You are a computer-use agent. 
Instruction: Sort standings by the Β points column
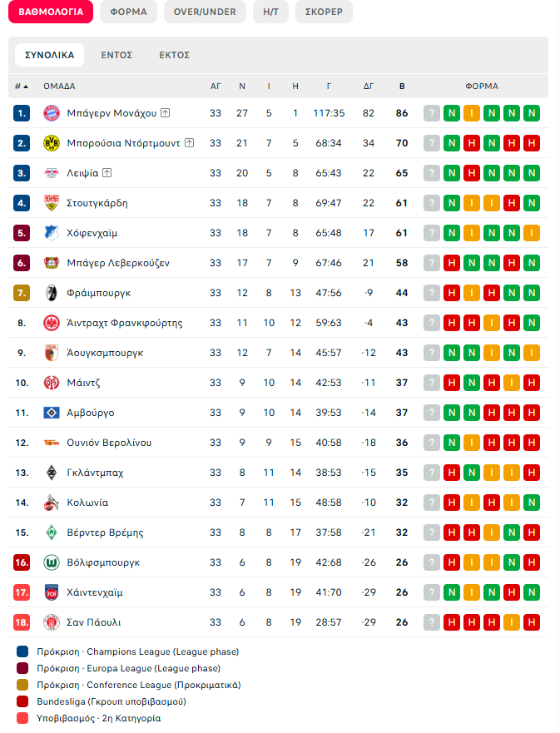[x=402, y=86]
